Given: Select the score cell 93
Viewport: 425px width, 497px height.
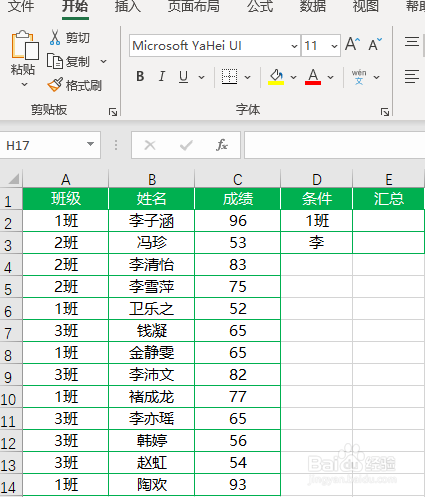Looking at the screenshot, I should [238, 485].
